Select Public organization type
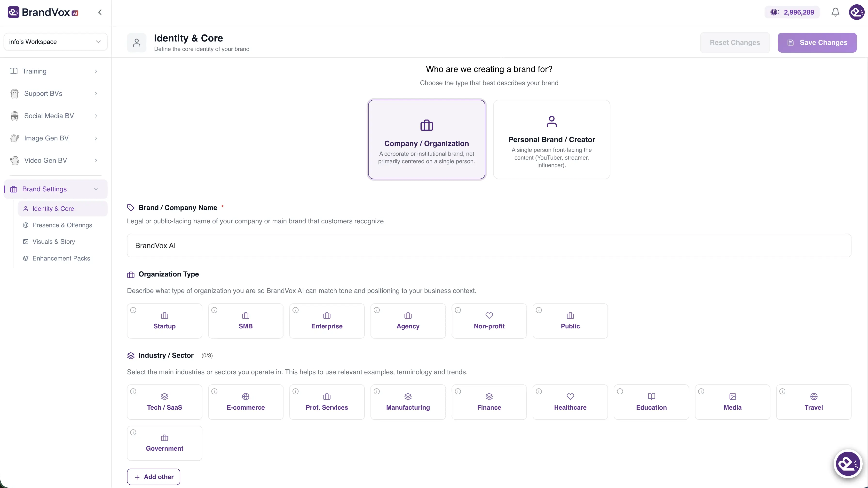 point(570,321)
